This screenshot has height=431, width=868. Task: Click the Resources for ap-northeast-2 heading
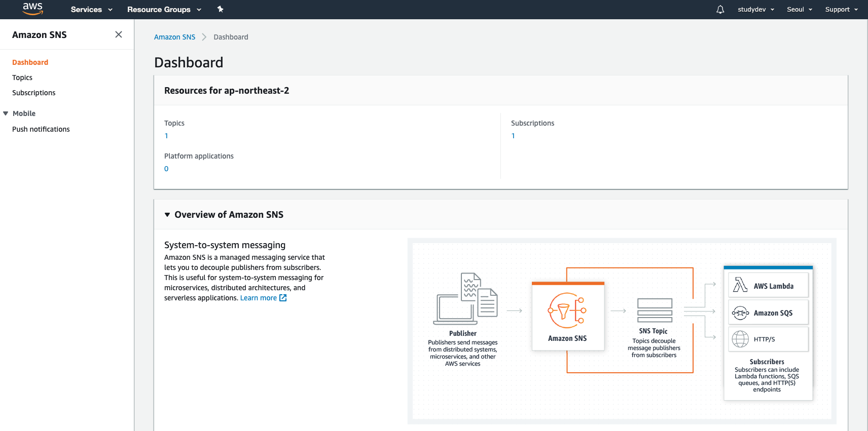[x=227, y=91]
